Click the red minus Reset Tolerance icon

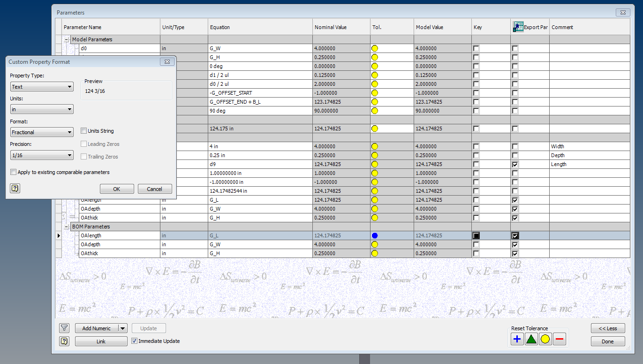[x=560, y=339]
